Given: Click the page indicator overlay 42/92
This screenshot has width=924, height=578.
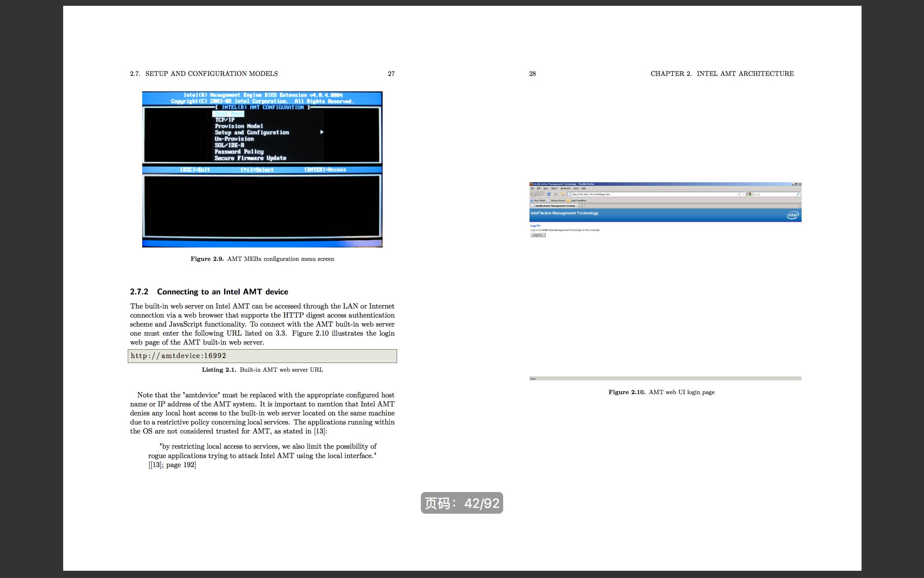Looking at the screenshot, I should [x=462, y=503].
